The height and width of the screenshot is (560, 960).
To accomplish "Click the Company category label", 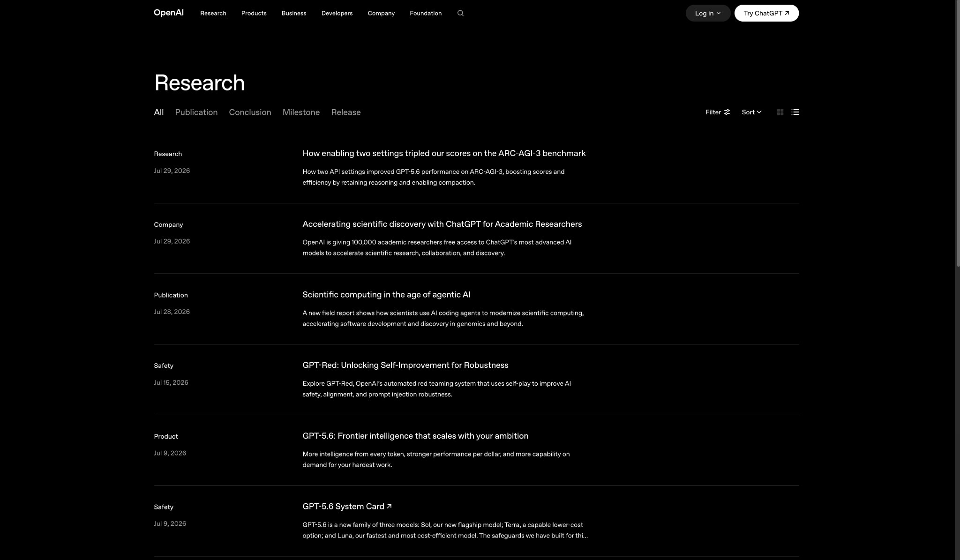I will pyautogui.click(x=168, y=224).
